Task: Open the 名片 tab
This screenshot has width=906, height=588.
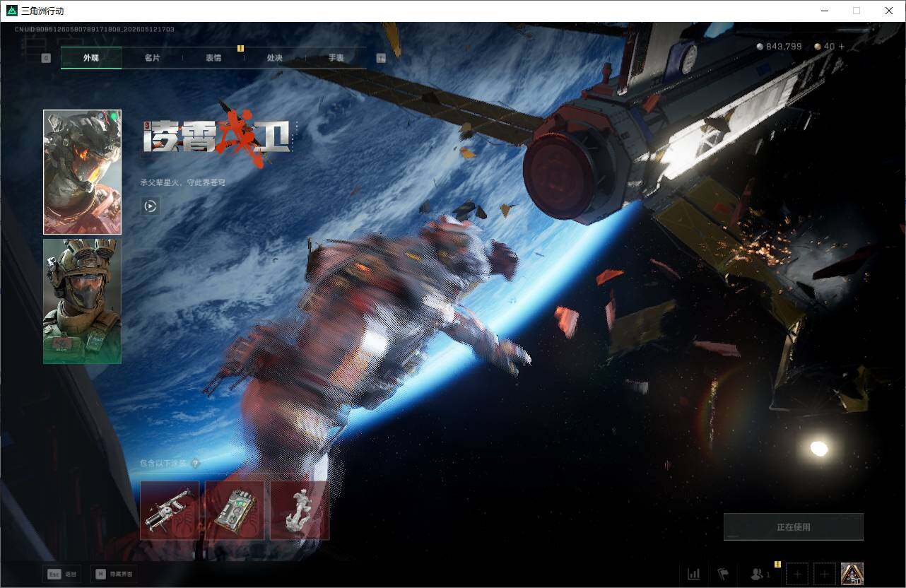Action: click(152, 58)
